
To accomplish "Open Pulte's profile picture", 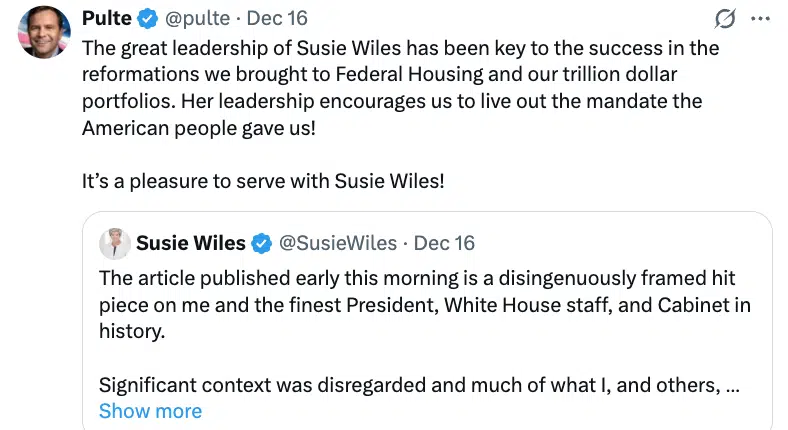I will (x=43, y=33).
